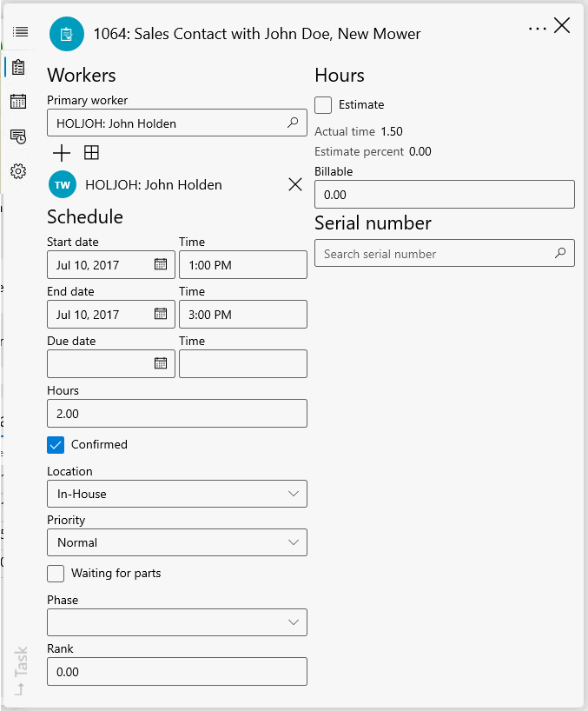Image resolution: width=588 pixels, height=711 pixels.
Task: Open the hamburger list menu in sidebar
Action: [x=20, y=32]
